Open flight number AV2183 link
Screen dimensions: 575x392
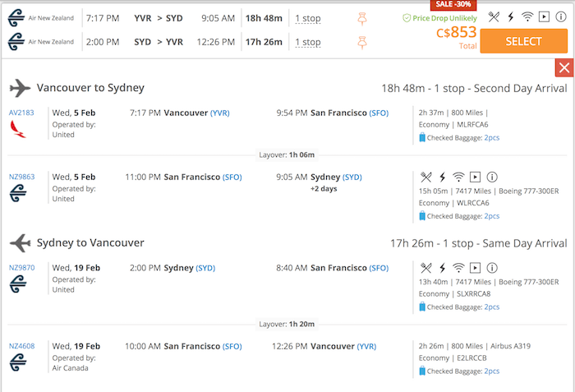point(21,113)
